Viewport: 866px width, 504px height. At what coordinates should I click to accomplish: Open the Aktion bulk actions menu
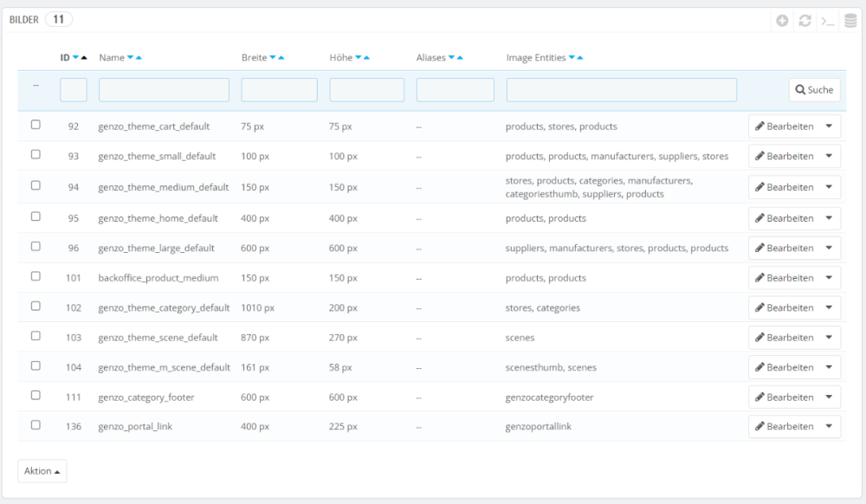[x=42, y=471]
